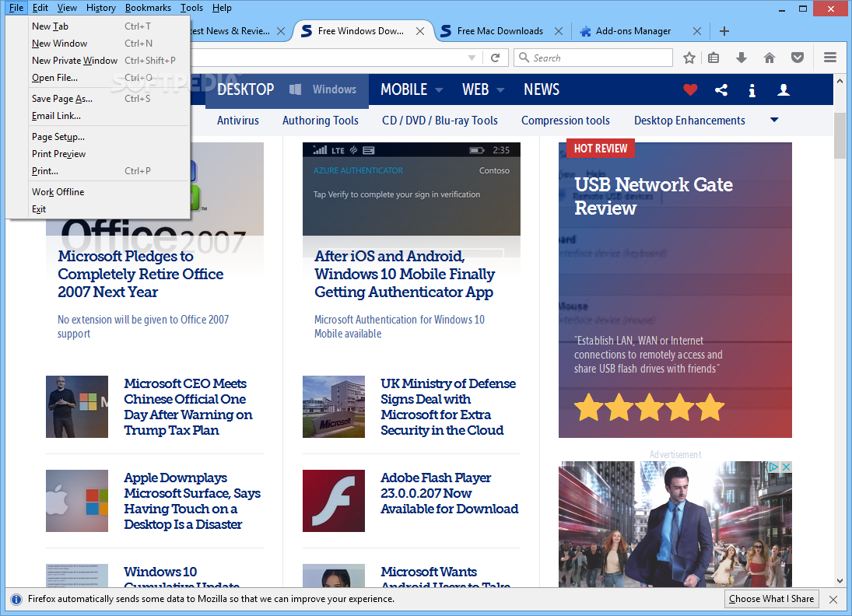Choose Exit in File menu
852x616 pixels.
tap(98, 209)
